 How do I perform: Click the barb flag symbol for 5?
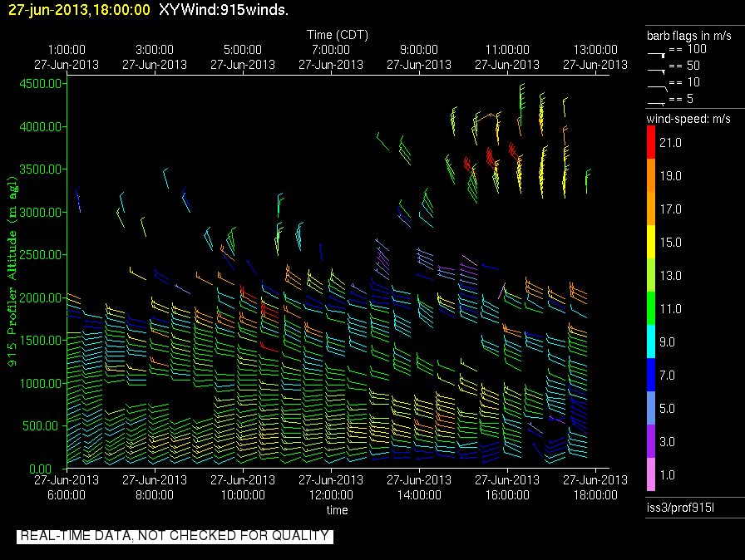(x=656, y=103)
